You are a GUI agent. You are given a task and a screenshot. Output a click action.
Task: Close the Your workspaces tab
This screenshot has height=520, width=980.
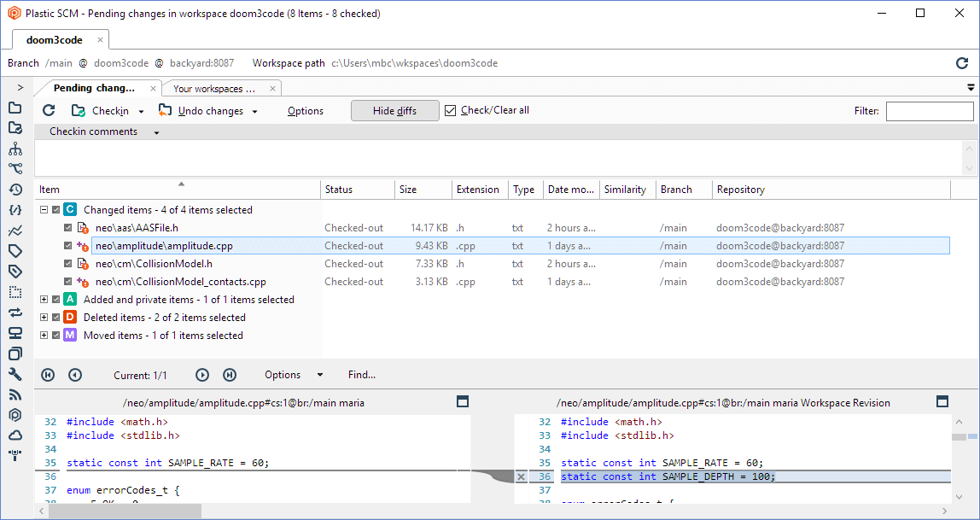(272, 89)
